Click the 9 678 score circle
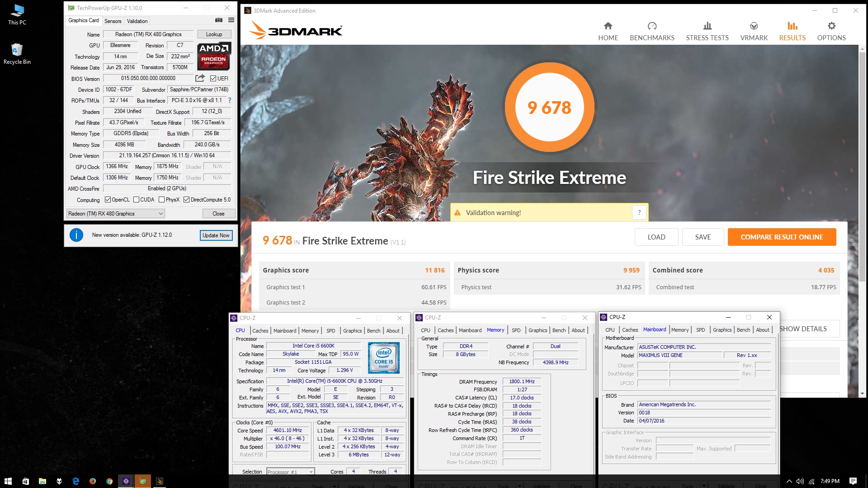This screenshot has height=488, width=868. click(x=549, y=107)
